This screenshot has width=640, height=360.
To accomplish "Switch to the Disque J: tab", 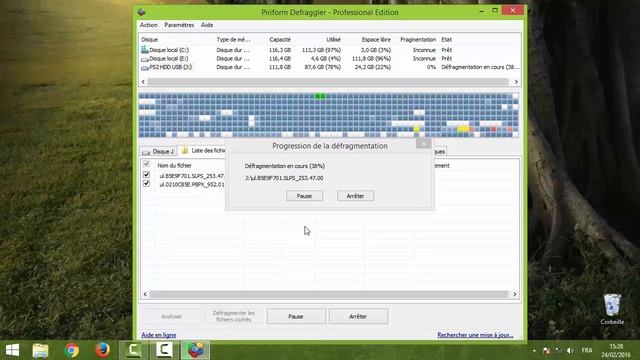I will click(x=158, y=151).
